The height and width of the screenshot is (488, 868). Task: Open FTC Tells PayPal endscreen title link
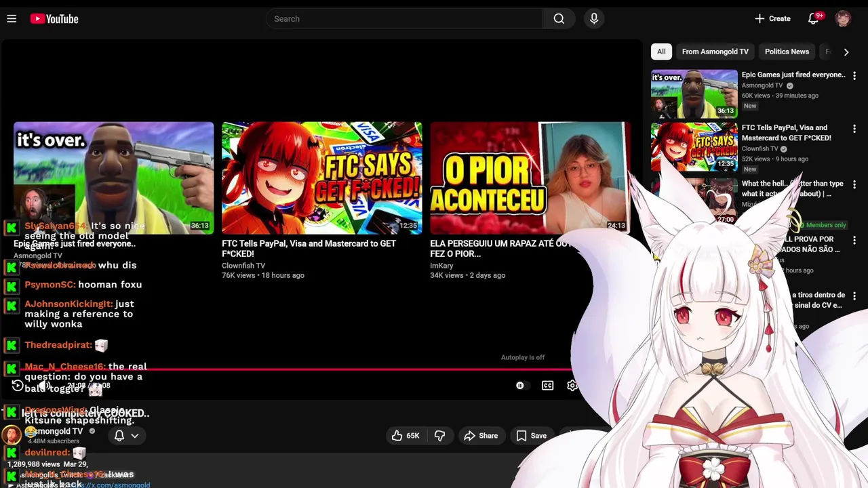pyautogui.click(x=309, y=249)
